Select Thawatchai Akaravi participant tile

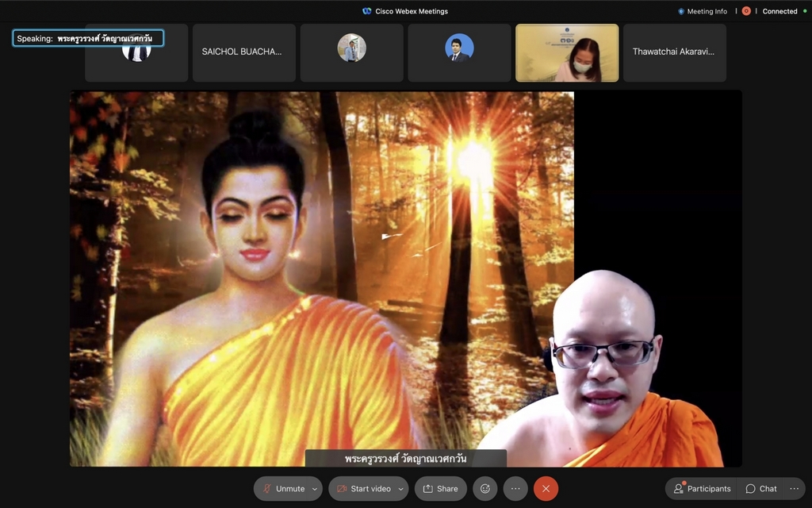pos(674,52)
